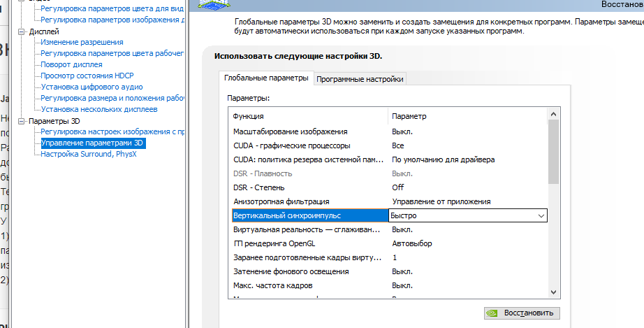Open Просмотр состояния HDCP page
This screenshot has height=328, width=644.
pyautogui.click(x=87, y=76)
